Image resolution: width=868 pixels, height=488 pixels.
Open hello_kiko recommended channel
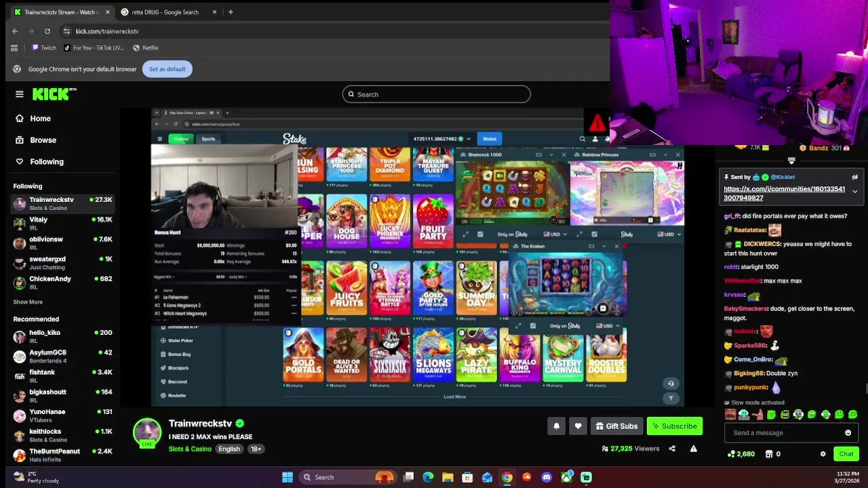click(62, 336)
